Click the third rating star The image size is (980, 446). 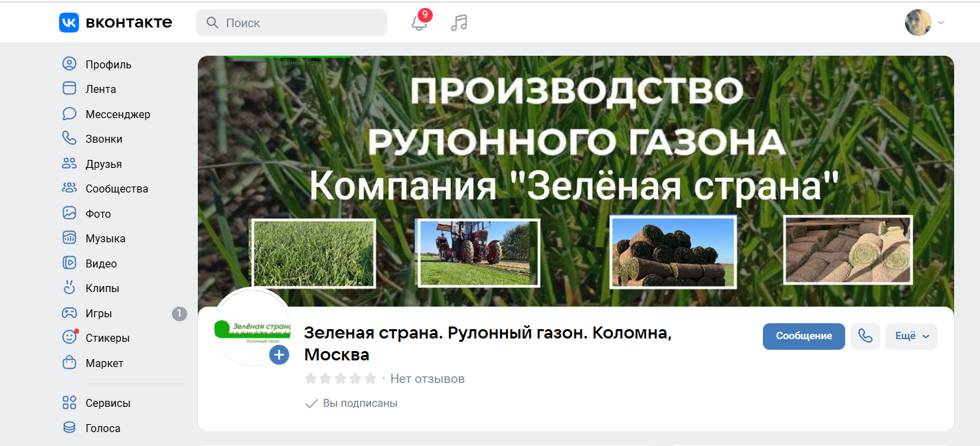[341, 378]
